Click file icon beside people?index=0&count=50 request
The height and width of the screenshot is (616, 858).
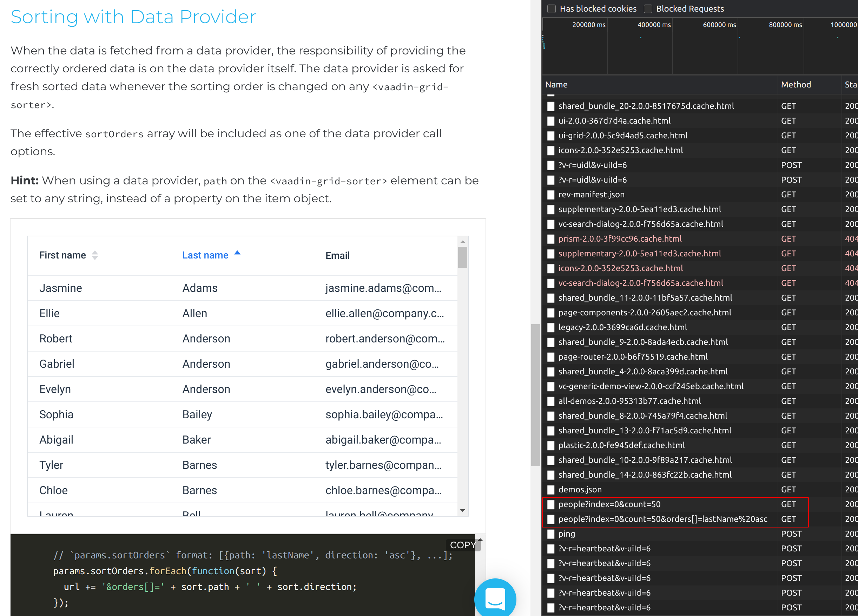[x=551, y=504]
